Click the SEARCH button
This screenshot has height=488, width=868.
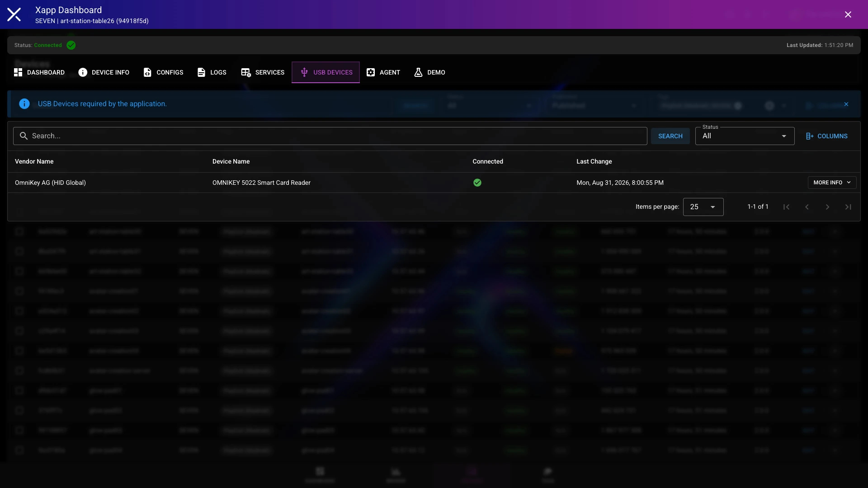click(x=670, y=136)
